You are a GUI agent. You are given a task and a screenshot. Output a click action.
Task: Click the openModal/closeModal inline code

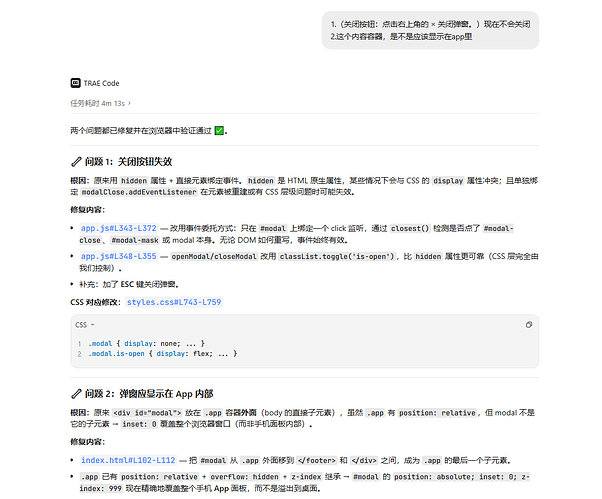pyautogui.click(x=214, y=256)
